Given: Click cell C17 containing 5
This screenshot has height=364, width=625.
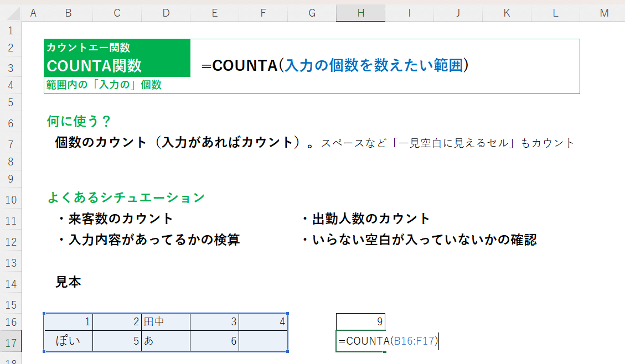Looking at the screenshot, I should point(117,341).
